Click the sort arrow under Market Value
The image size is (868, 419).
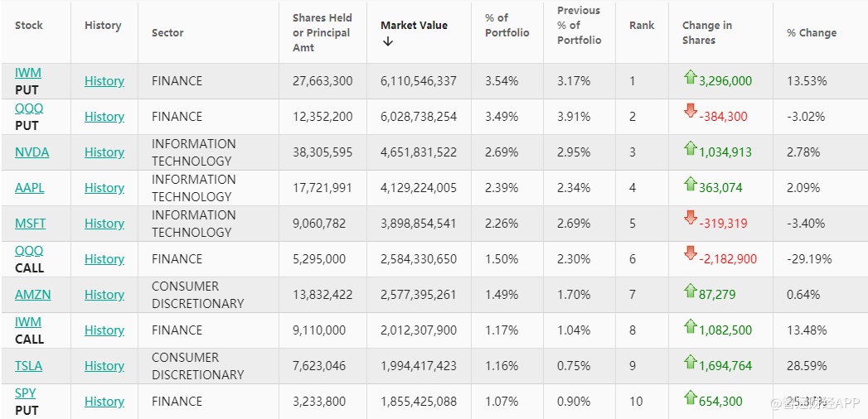[x=388, y=41]
